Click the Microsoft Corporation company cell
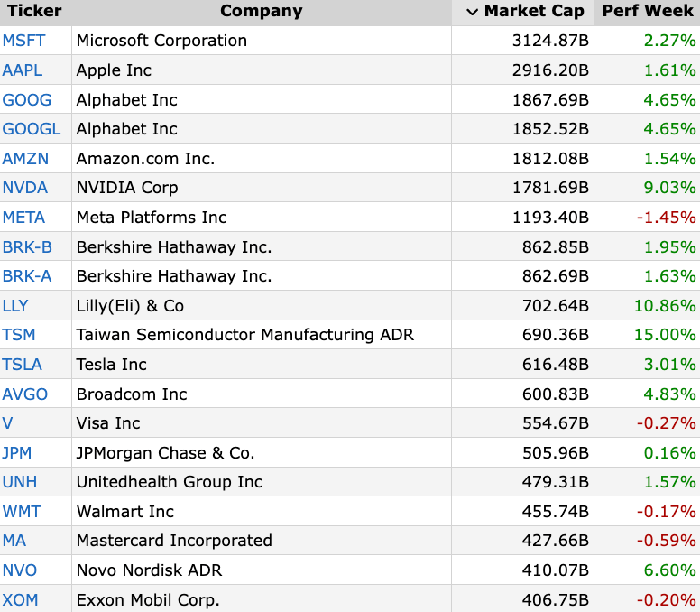The height and width of the screenshot is (612, 700). coord(161,41)
